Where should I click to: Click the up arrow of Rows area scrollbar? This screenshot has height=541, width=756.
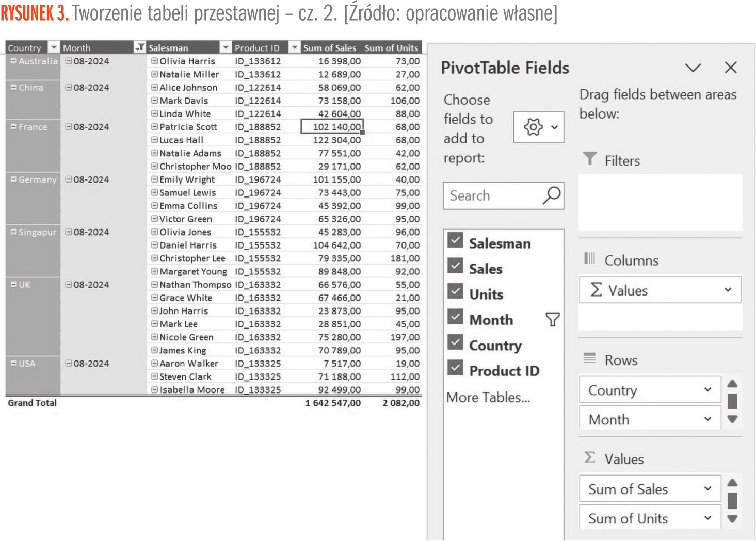[x=732, y=384]
